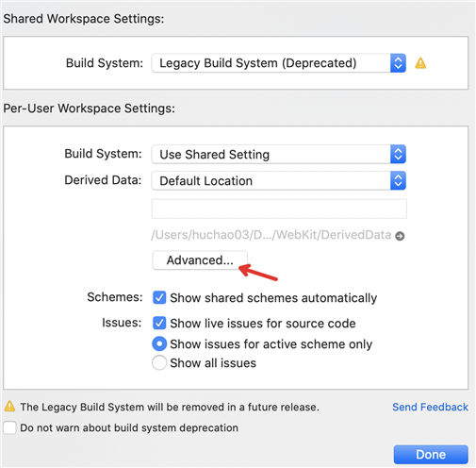Viewport: 476px width, 468px height.
Task: Click the Default Location popup text
Action: (206, 181)
